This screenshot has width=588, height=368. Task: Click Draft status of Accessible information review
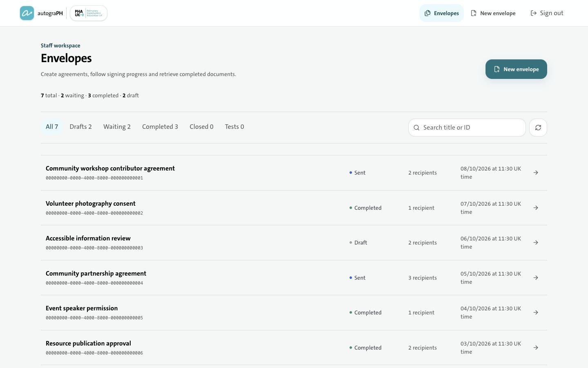coord(358,242)
